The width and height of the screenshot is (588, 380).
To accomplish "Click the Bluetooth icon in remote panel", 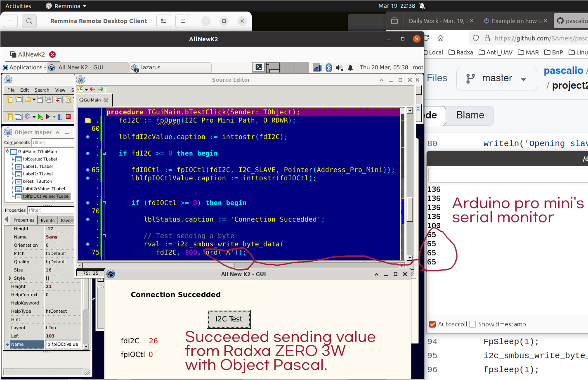I will (329, 68).
